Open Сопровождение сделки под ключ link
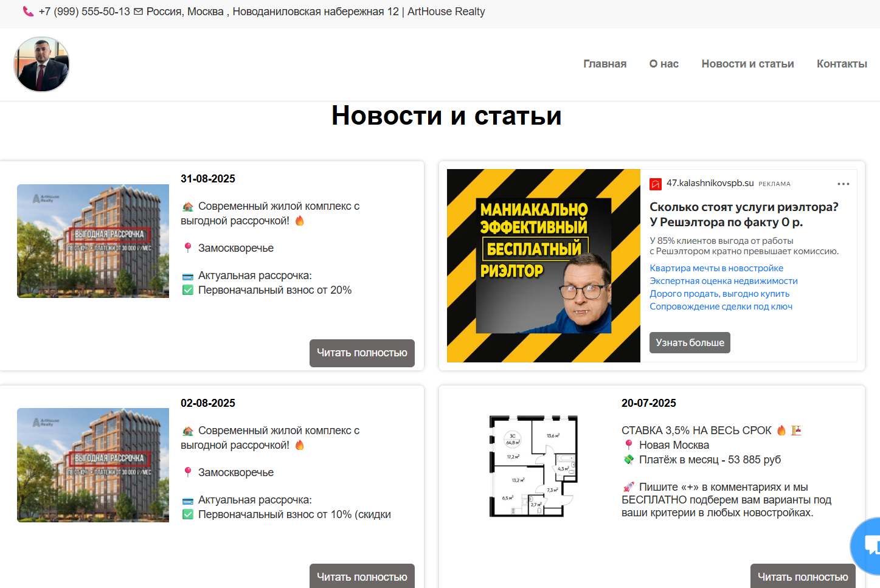Viewport: 880px width, 588px height. coord(721,306)
